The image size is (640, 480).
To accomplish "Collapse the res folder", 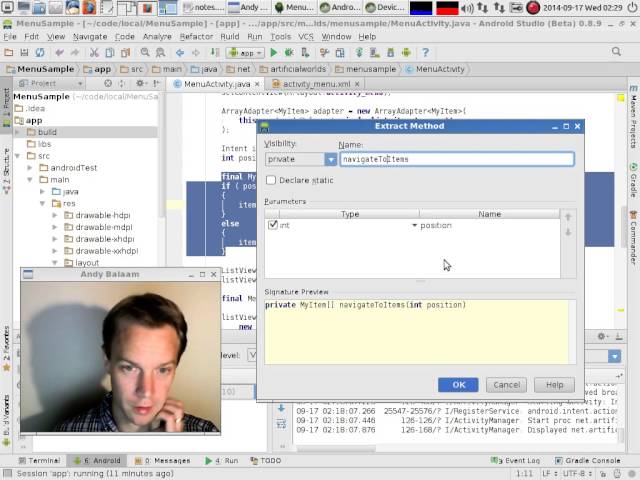I will point(42,203).
